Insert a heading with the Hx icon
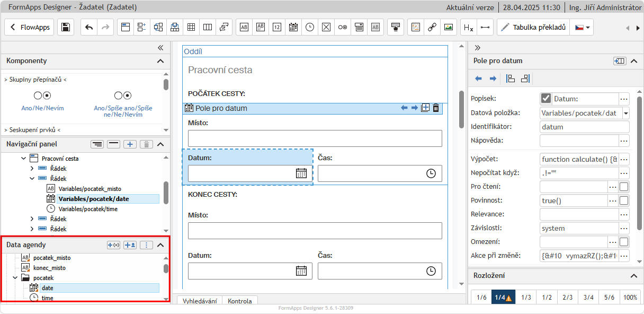 tap(468, 27)
